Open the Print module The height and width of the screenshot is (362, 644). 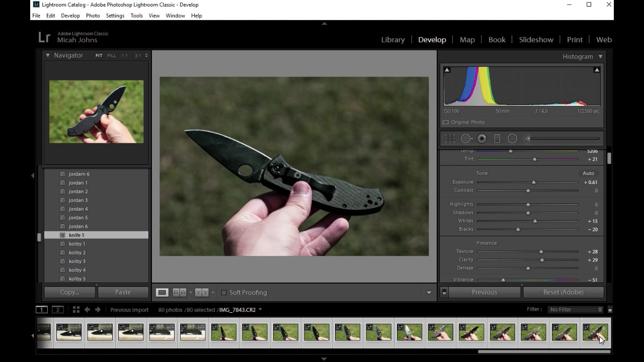[575, 40]
